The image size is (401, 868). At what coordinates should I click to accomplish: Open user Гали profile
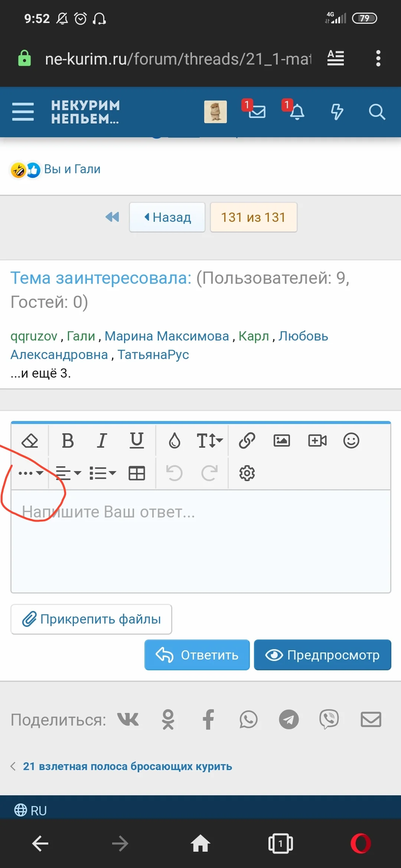81,336
